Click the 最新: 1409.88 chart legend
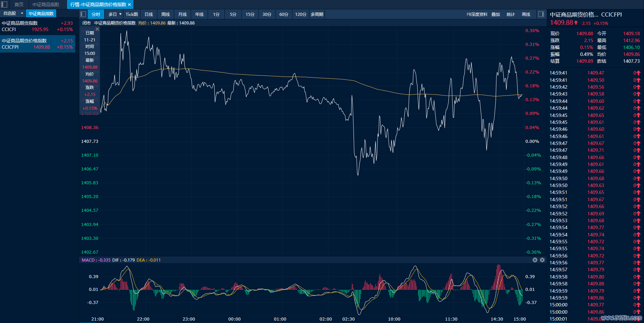644x323 pixels. tap(181, 23)
